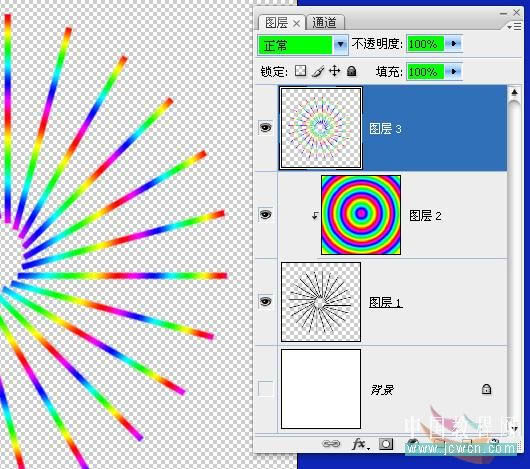Click clipping mask arrow on 图层 2

click(315, 215)
